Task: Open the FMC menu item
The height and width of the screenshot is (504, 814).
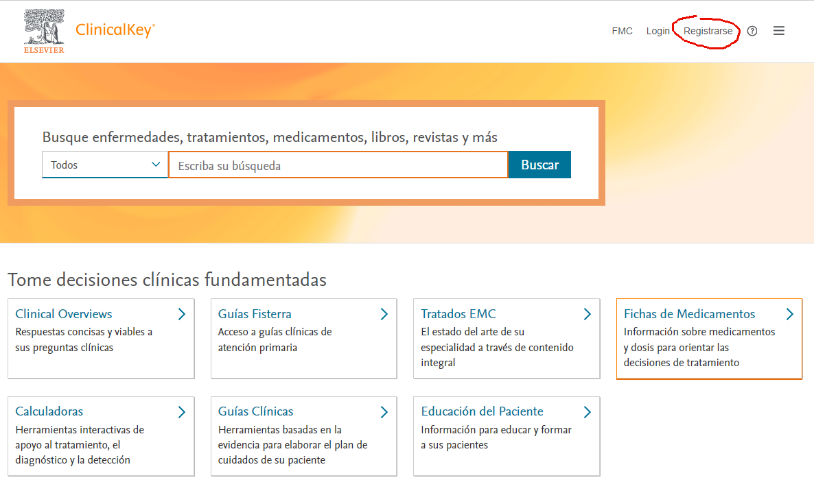Action: pyautogui.click(x=622, y=31)
